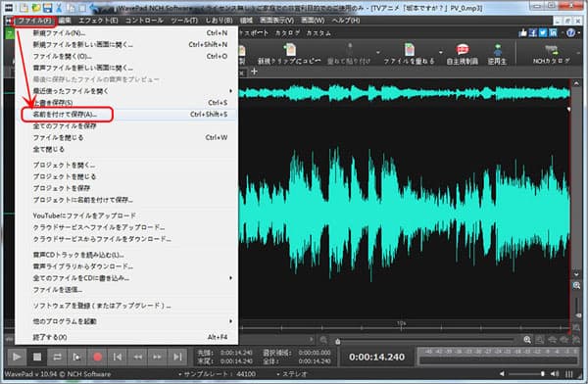Click the 0:00:14.240 time display
The width and height of the screenshot is (588, 384).
376,357
